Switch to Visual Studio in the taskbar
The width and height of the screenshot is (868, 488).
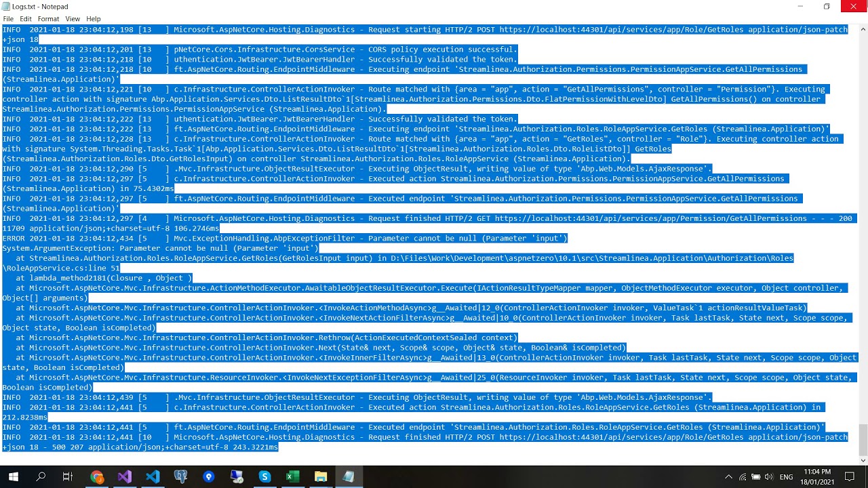pyautogui.click(x=125, y=476)
